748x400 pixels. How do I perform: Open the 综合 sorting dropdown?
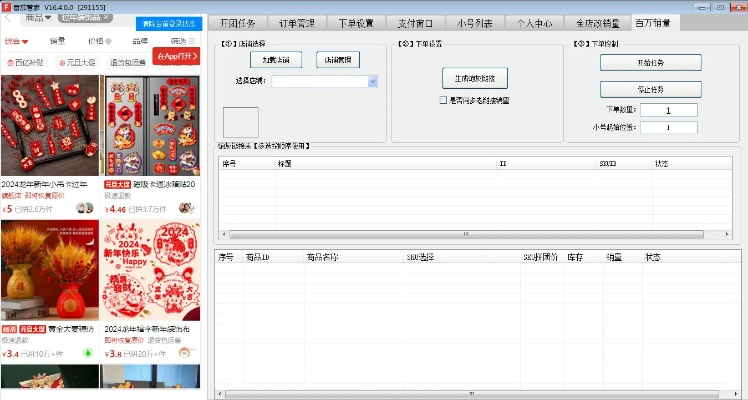point(17,42)
